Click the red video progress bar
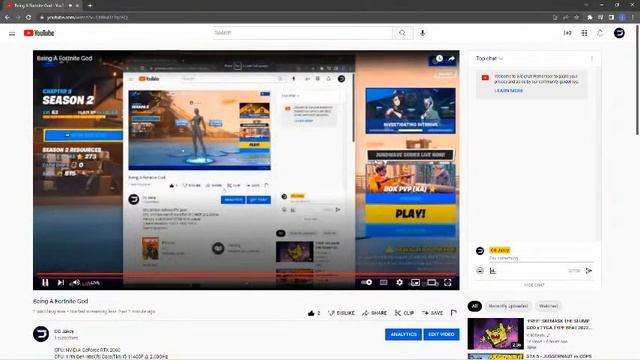This screenshot has width=640, height=360. [246, 274]
